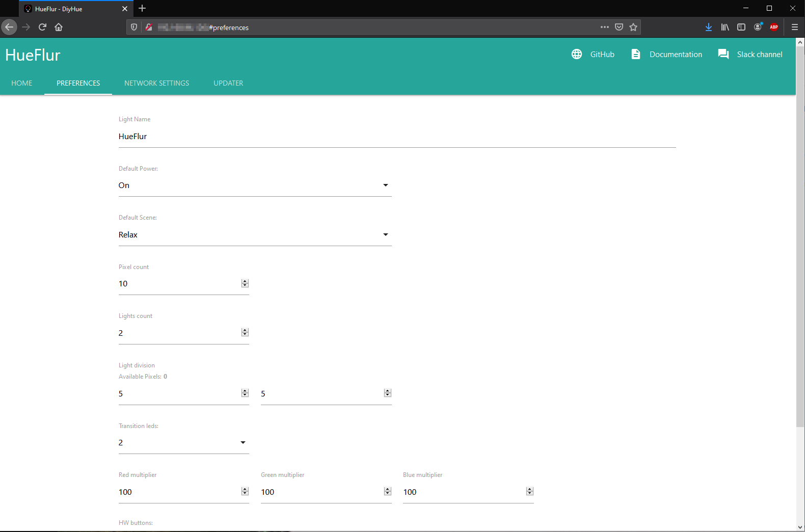The image size is (805, 532).
Task: Click the Lights count spinner arrows
Action: click(x=245, y=332)
